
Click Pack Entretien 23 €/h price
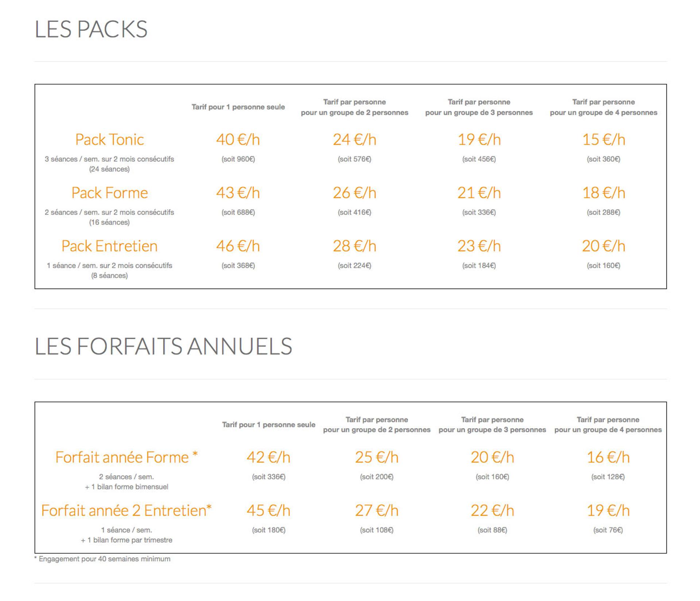479,246
